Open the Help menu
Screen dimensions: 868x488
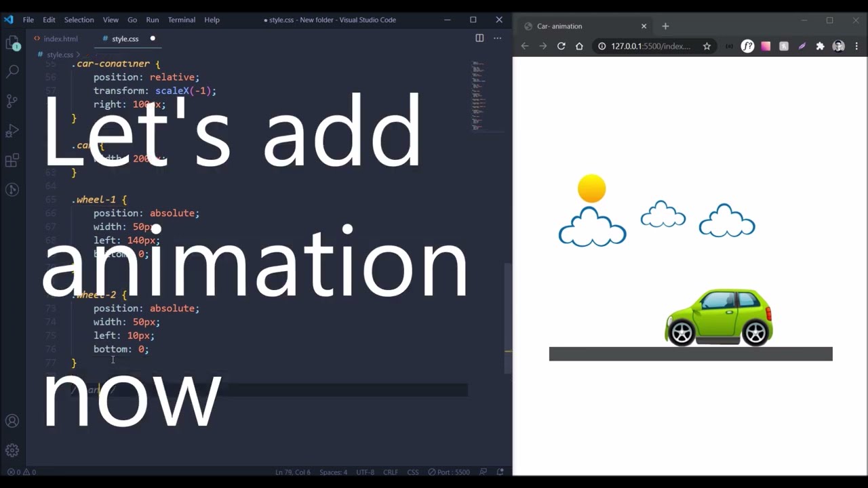pyautogui.click(x=212, y=20)
